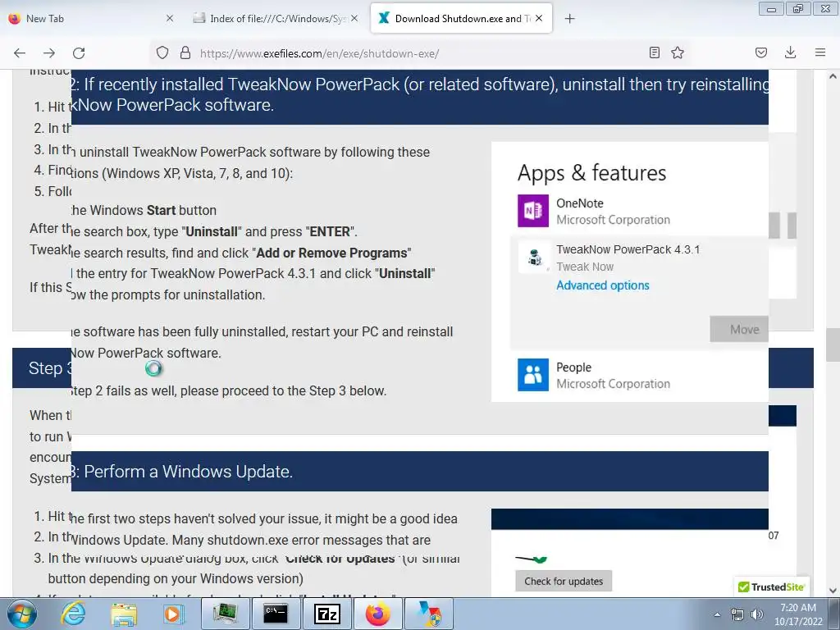Screen dimensions: 840x630
Task: Open the Windows Start menu orb
Action: (22, 614)
